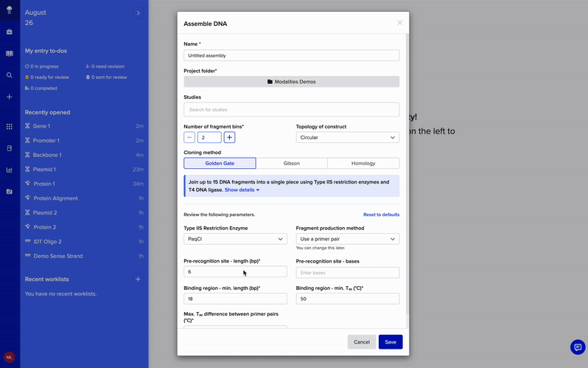Click the Binding region min. Tm field
The height and width of the screenshot is (368, 588).
pos(348,299)
